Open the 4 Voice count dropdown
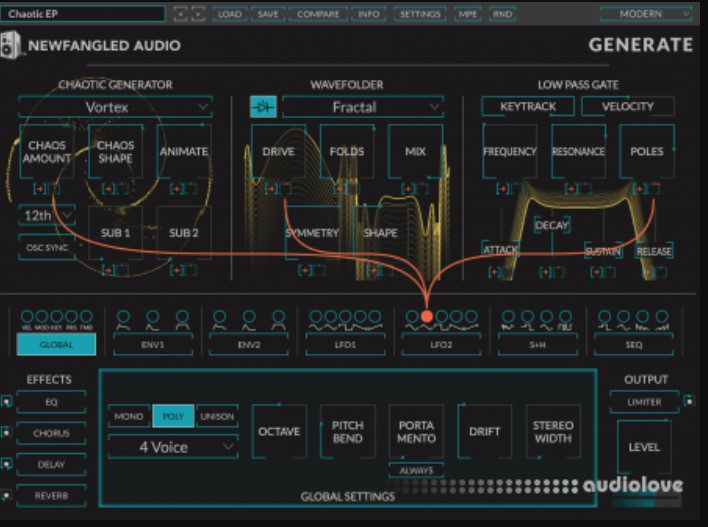Screen dimensions: 708x527 173,447
